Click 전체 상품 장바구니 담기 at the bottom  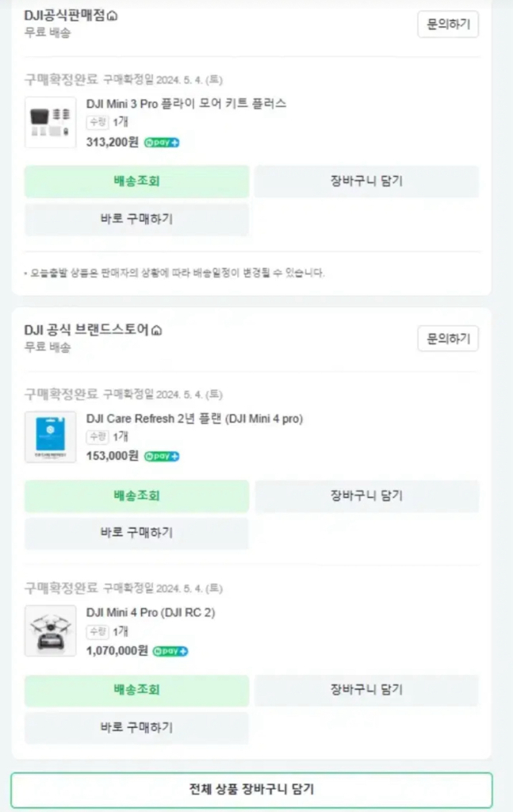(x=256, y=790)
